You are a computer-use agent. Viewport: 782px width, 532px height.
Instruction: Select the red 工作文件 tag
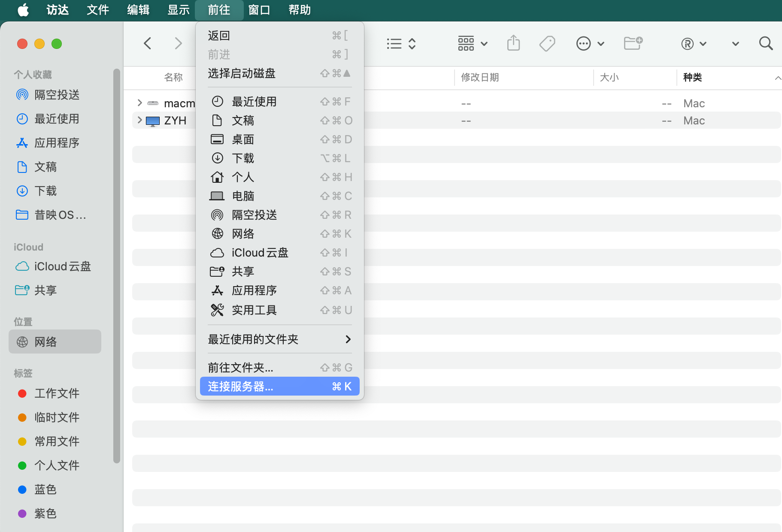55,393
